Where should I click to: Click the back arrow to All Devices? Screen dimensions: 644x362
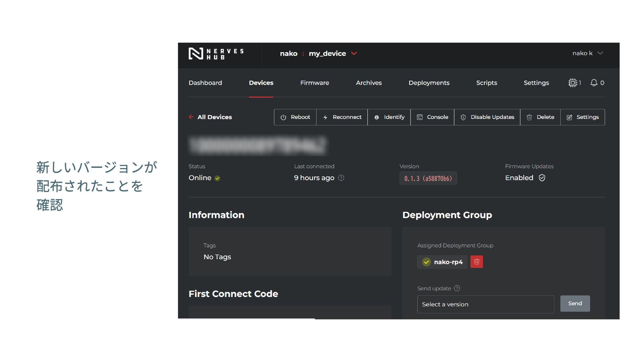[191, 117]
